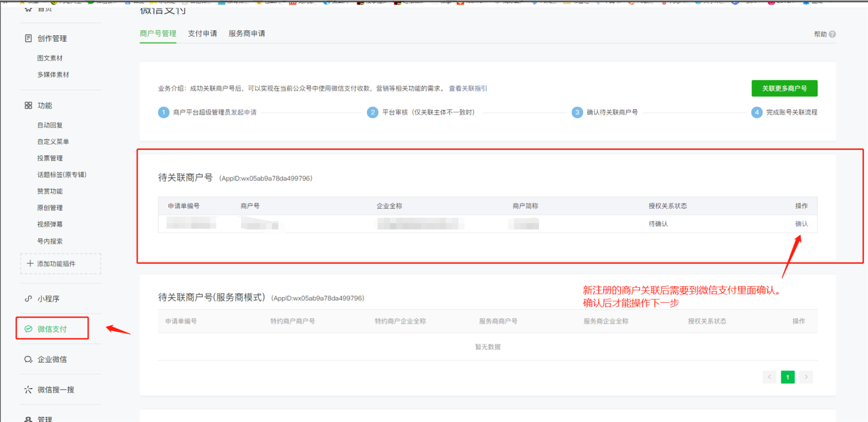Switch to the 支付申请 tab
Image resolution: width=868 pixels, height=422 pixels.
click(202, 34)
